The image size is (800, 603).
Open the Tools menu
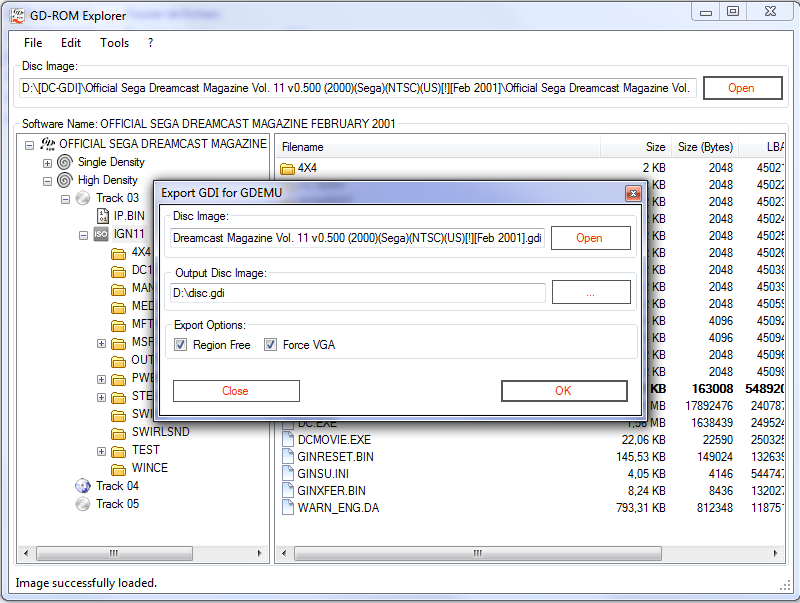[x=114, y=43]
